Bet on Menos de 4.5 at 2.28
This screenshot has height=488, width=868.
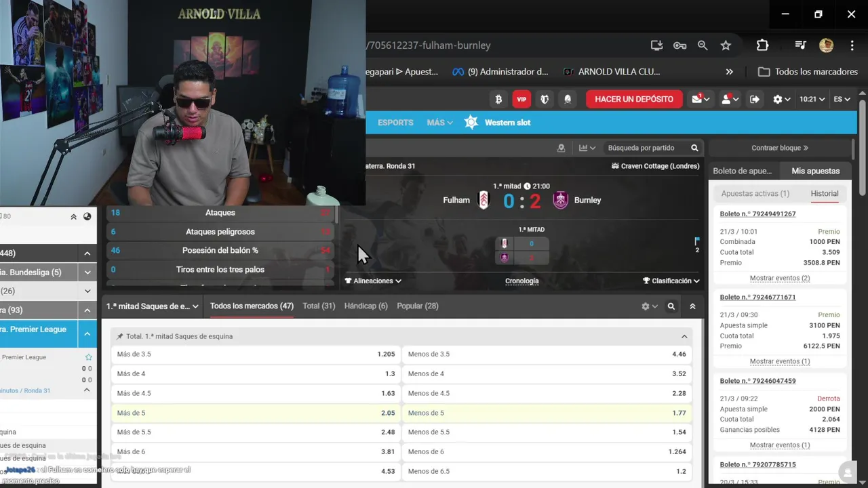pyautogui.click(x=547, y=394)
